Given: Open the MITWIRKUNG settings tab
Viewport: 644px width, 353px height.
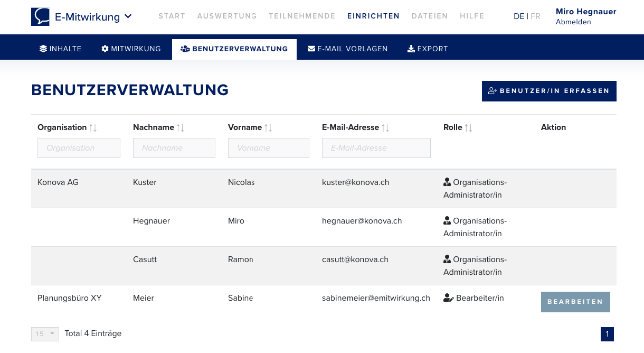Looking at the screenshot, I should coord(131,49).
